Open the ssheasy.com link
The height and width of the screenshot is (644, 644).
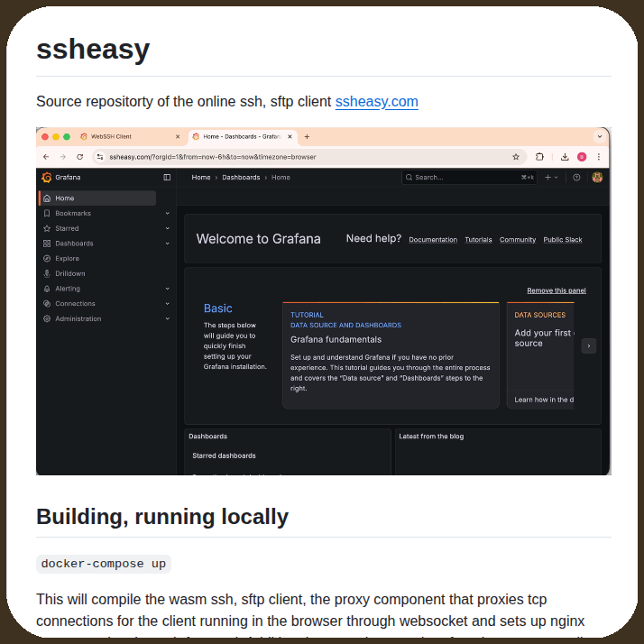coord(377,101)
